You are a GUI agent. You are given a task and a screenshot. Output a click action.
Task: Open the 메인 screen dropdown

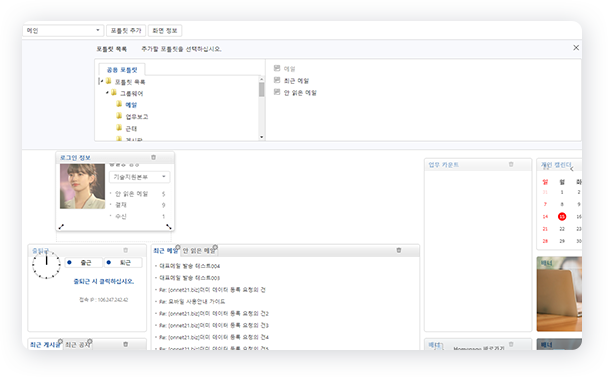coord(63,30)
